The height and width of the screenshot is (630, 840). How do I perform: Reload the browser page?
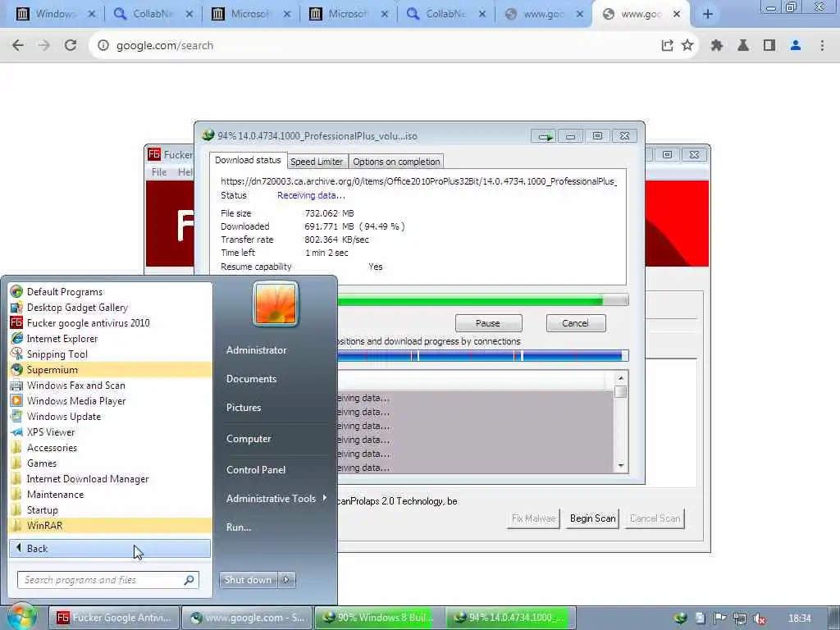click(x=71, y=46)
